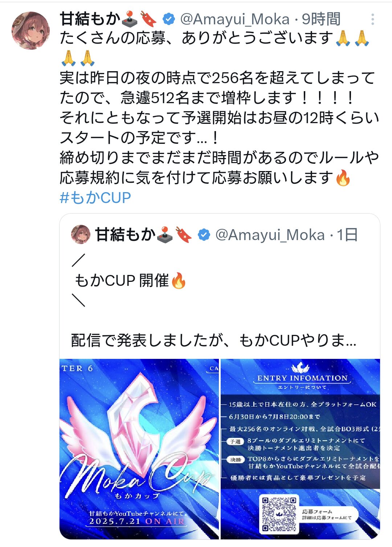Click the joystick emoji in the quoted tweet name
The image size is (392, 547).
[165, 235]
